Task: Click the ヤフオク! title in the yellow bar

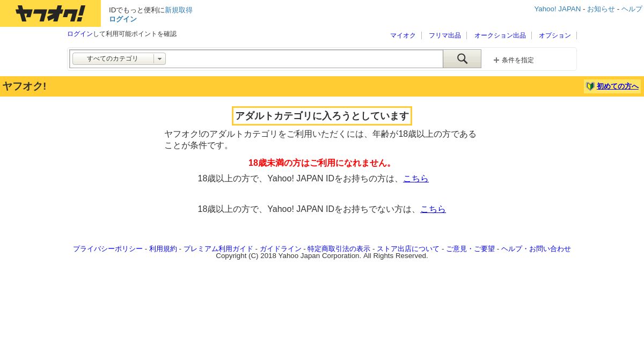Action: point(24,86)
